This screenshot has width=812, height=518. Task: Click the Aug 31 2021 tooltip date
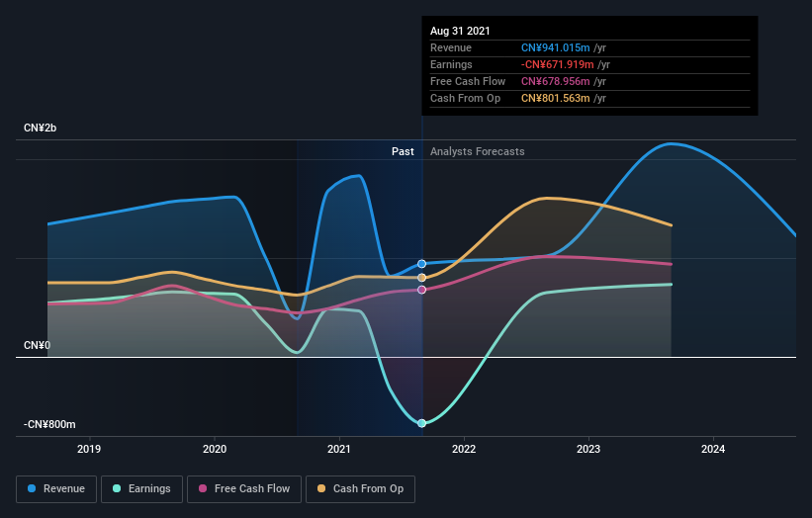460,31
